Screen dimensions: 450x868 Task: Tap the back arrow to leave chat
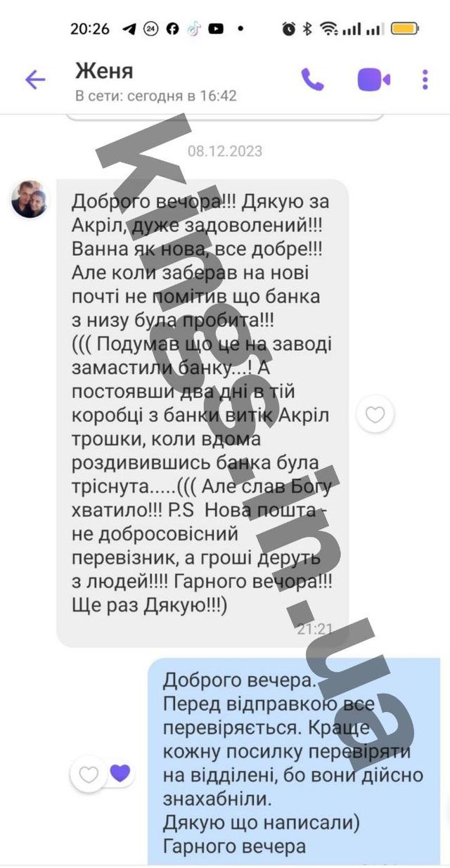(x=35, y=79)
